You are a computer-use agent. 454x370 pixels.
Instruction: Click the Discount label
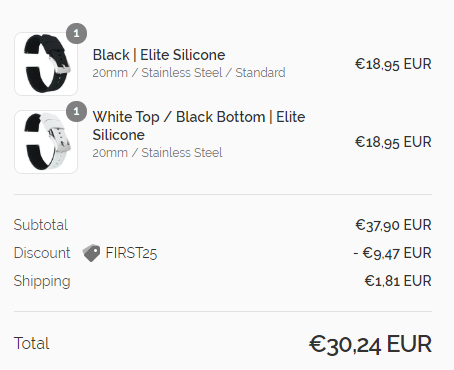pyautogui.click(x=42, y=253)
